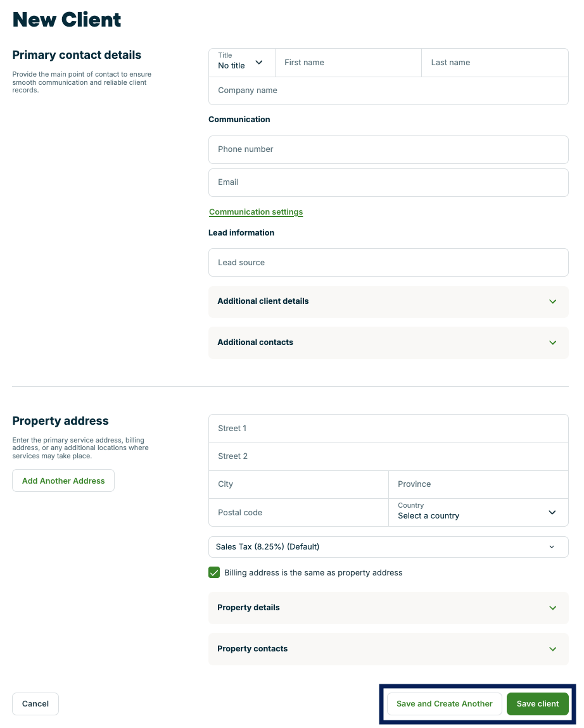The width and height of the screenshot is (584, 728).
Task: Click Save and Create Another
Action: 444,704
